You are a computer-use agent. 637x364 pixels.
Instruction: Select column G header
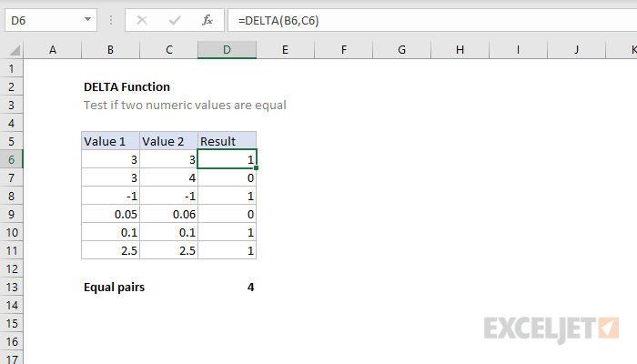[402, 50]
